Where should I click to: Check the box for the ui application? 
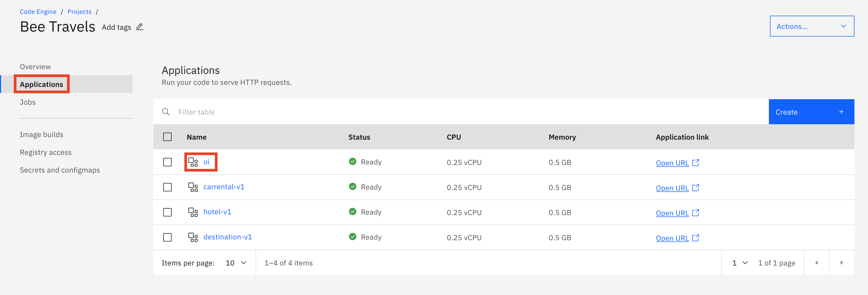tap(167, 162)
